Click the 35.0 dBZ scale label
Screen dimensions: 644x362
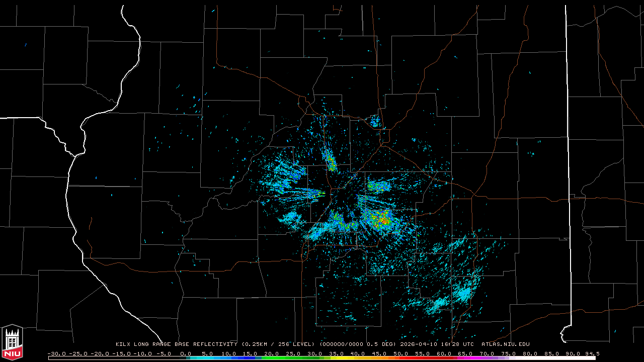[x=337, y=353]
